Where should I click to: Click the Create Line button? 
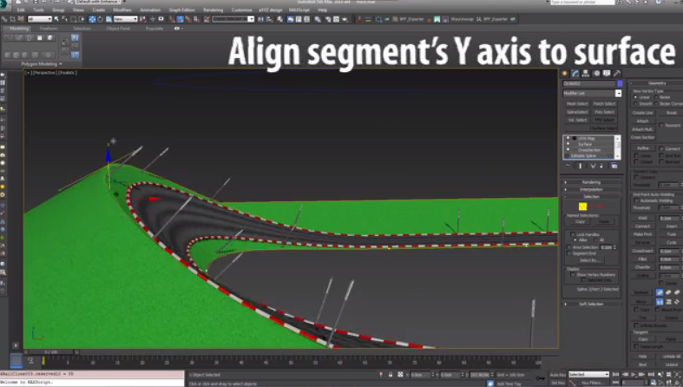[642, 113]
